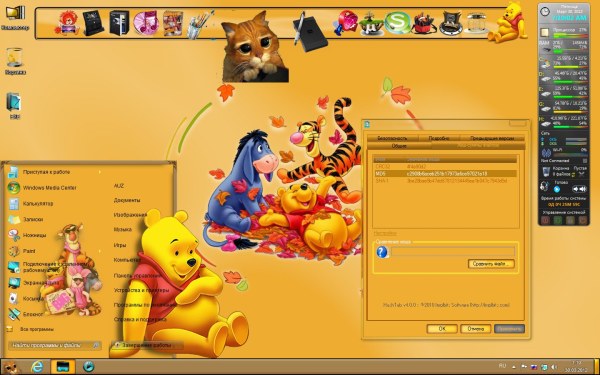
Task: Open the Recycle Bin desktop icon
Action: point(15,60)
